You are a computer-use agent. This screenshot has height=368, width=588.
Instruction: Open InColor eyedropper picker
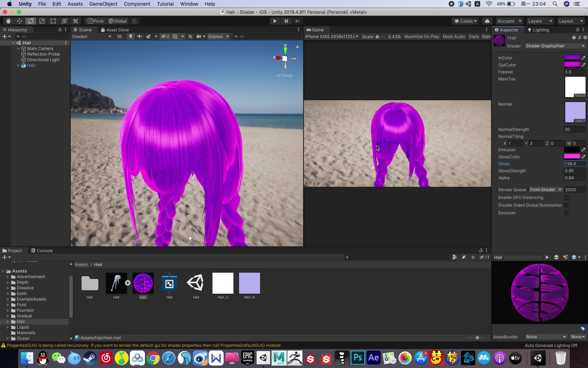(583, 58)
